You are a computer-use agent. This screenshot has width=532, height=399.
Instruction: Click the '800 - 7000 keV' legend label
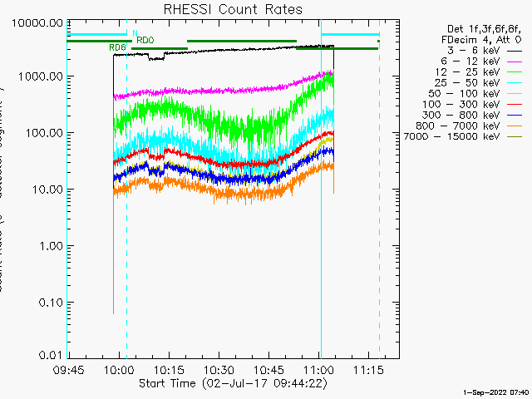pyautogui.click(x=458, y=126)
